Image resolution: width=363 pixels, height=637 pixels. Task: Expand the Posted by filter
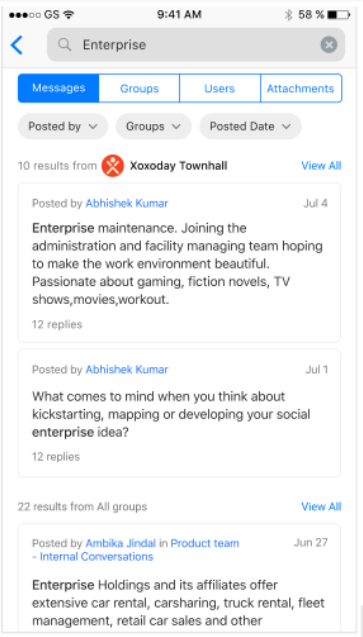[x=63, y=126]
